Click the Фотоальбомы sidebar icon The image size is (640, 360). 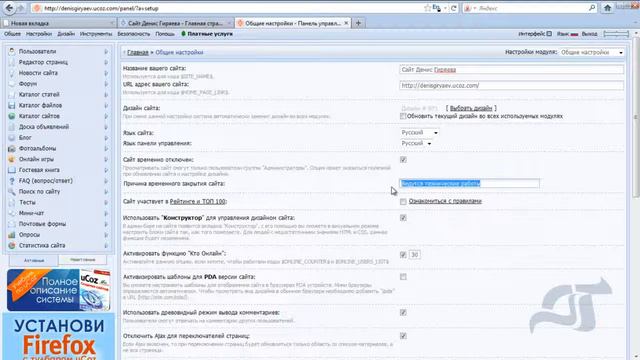coord(11,149)
